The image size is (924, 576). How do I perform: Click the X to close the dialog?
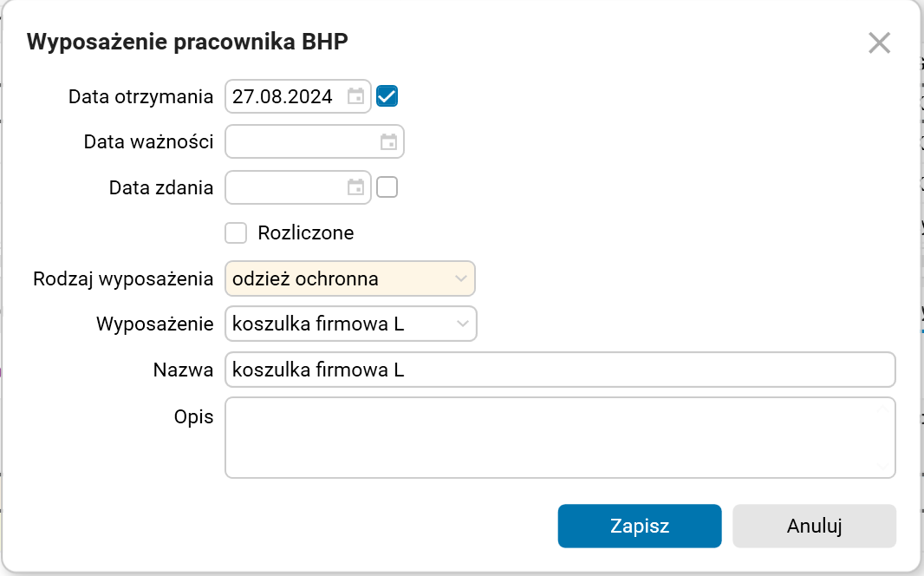coord(879,43)
